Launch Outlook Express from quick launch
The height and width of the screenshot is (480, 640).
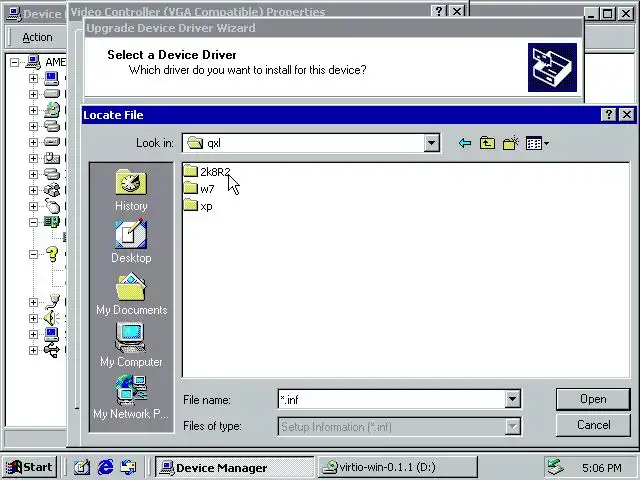pyautogui.click(x=129, y=467)
